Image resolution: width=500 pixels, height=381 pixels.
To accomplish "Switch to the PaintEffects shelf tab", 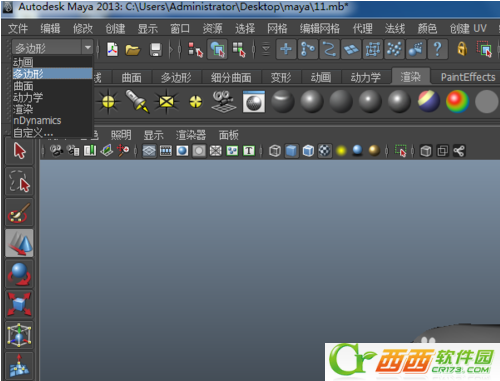I will pos(468,77).
